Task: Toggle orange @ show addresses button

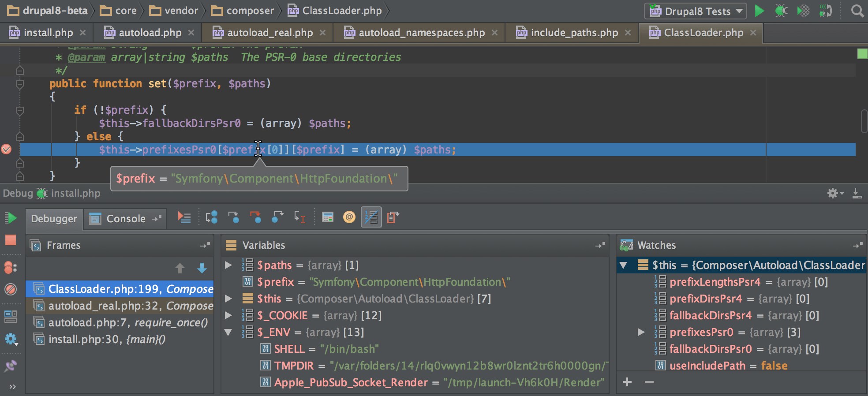Action: pos(349,217)
